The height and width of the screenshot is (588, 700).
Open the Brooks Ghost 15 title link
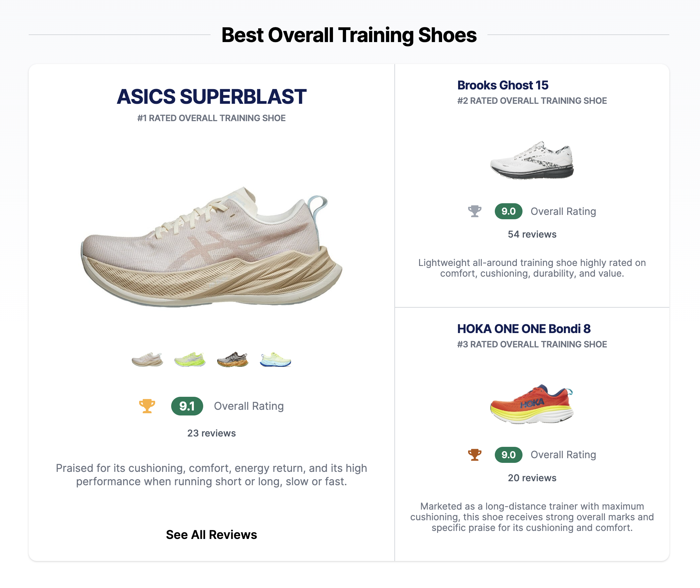pyautogui.click(x=503, y=85)
